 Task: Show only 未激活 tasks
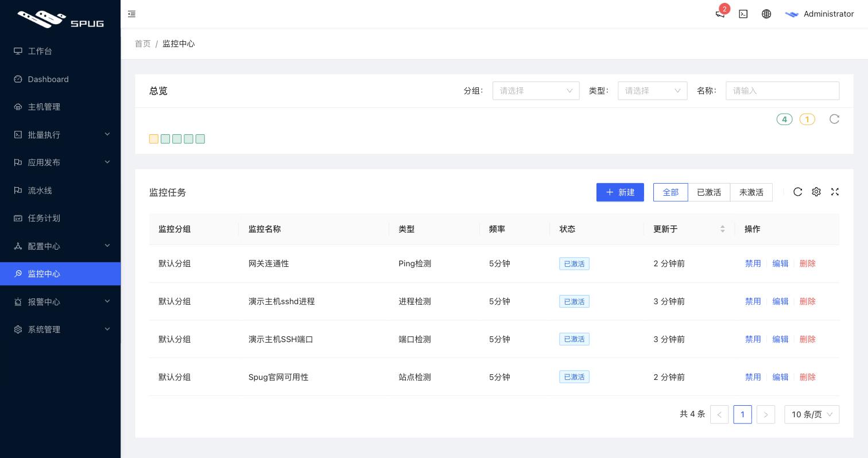751,192
